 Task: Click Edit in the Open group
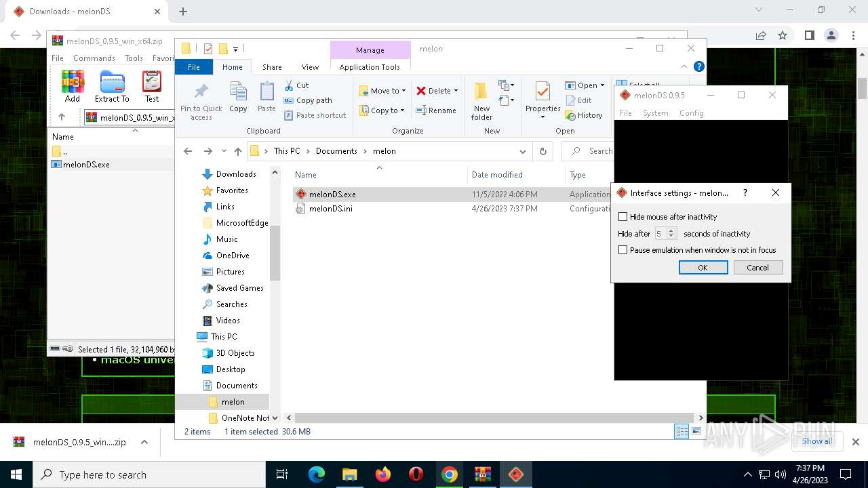[x=578, y=100]
